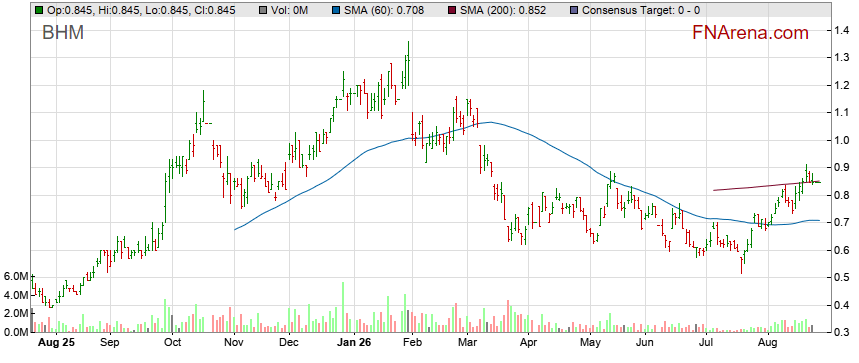Click the 'Feb' date axis label
Viewport: 859px width, 363px height.
pyautogui.click(x=412, y=343)
